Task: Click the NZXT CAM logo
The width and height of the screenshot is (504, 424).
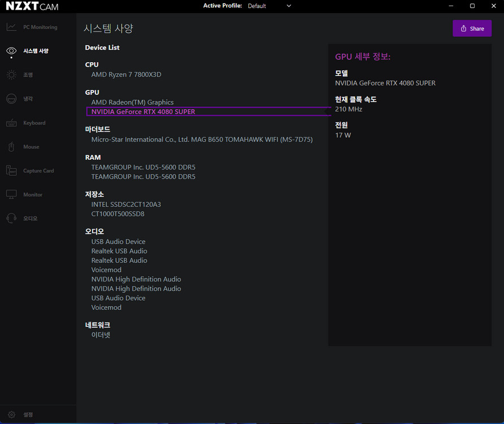Action: 32,6
